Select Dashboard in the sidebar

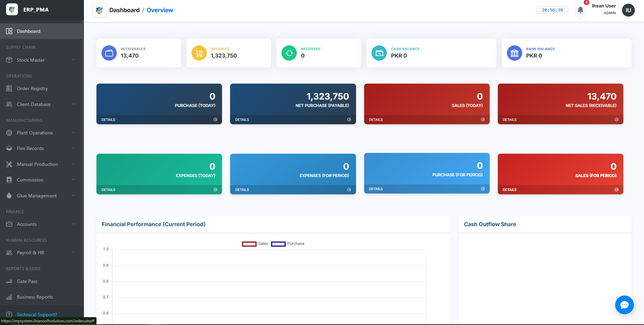42,31
